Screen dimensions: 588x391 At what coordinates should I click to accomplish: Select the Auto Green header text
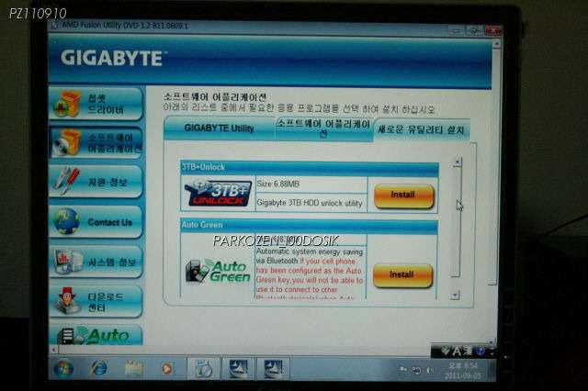[202, 225]
